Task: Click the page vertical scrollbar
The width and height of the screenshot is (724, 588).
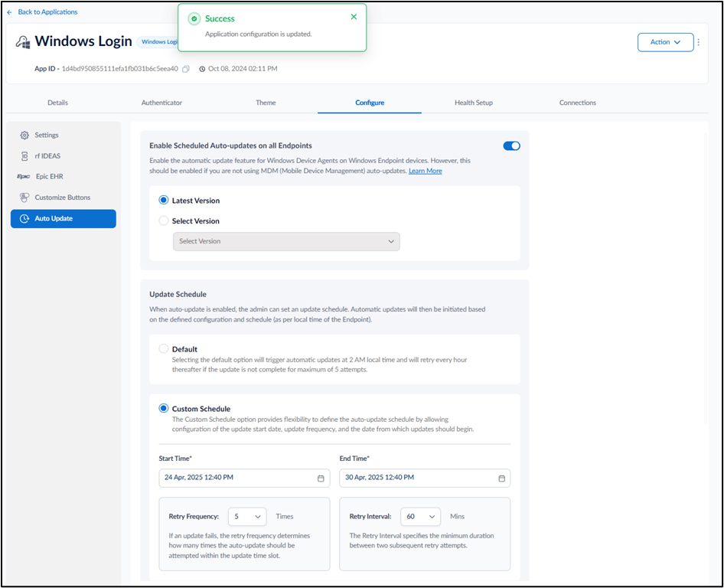Action: (x=705, y=277)
